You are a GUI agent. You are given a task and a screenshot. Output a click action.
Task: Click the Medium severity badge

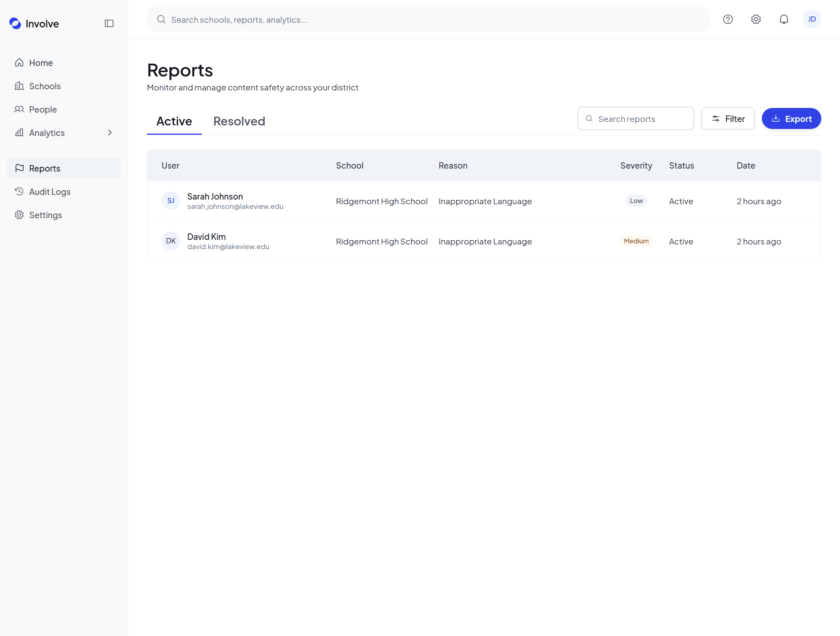pyautogui.click(x=636, y=241)
